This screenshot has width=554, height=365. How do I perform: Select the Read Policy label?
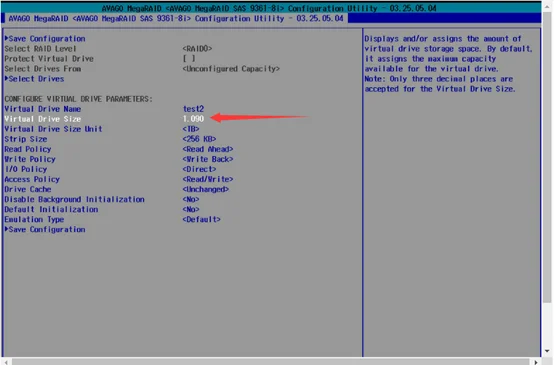point(28,149)
